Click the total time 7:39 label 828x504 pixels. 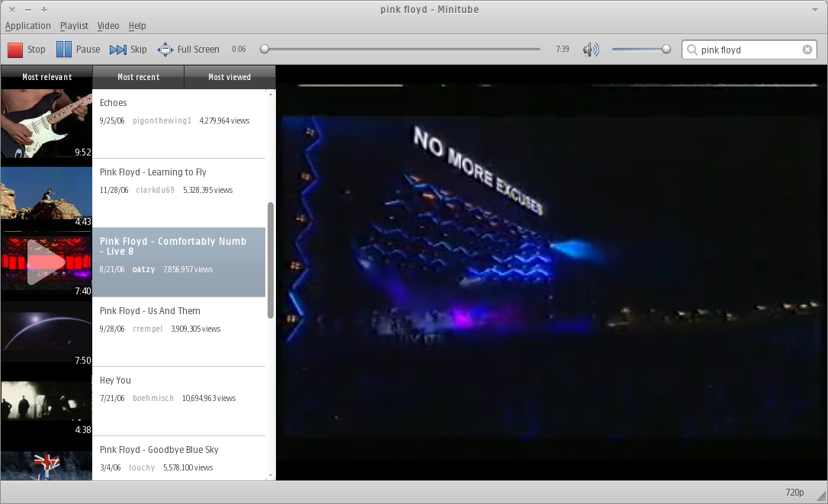(563, 49)
